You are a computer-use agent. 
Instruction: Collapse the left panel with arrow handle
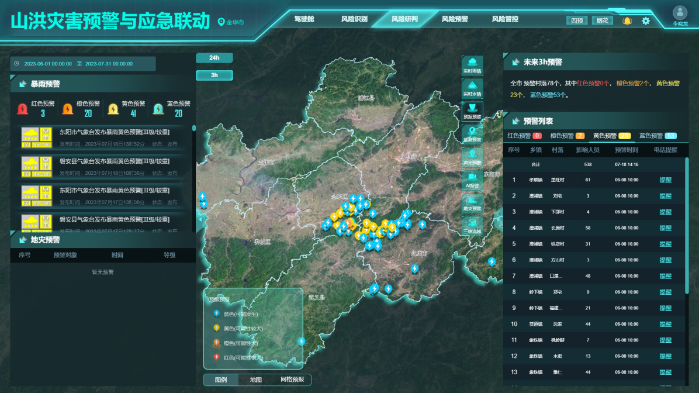click(201, 219)
